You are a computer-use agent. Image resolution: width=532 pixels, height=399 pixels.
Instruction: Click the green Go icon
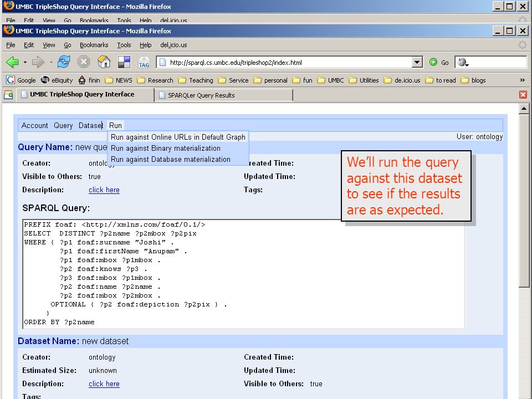(433, 62)
